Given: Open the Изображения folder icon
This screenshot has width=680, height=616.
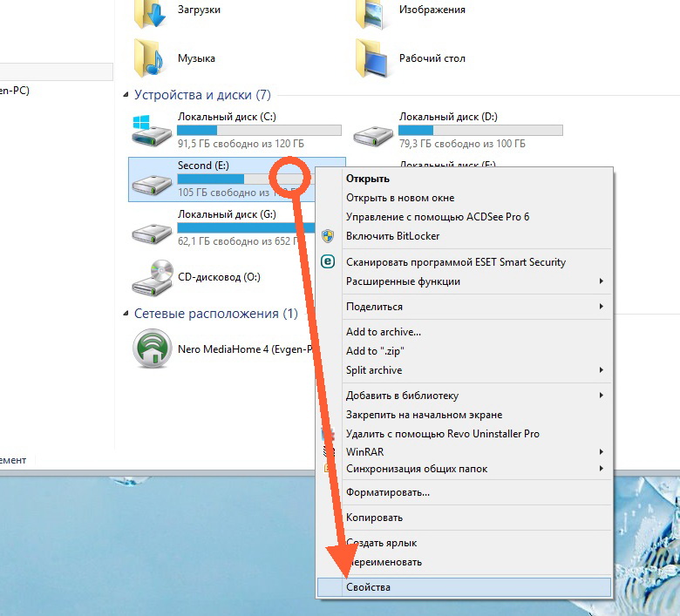Looking at the screenshot, I should coord(373,12).
